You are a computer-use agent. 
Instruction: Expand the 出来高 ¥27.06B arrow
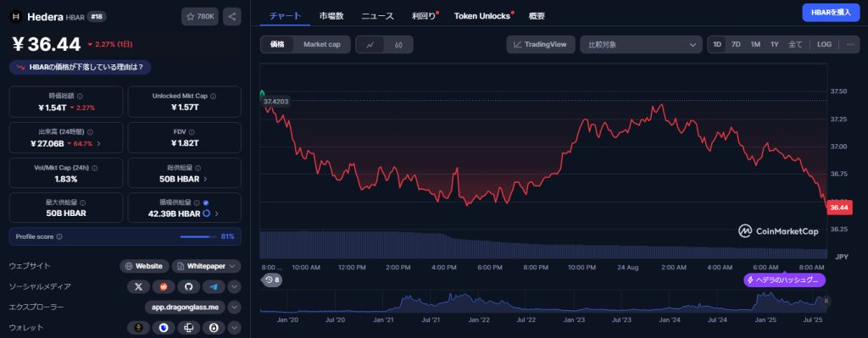98,144
